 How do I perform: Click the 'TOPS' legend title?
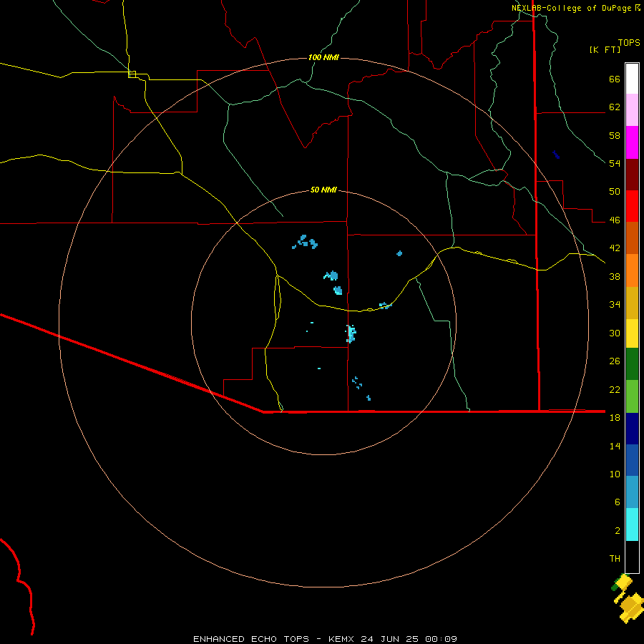pos(629,42)
